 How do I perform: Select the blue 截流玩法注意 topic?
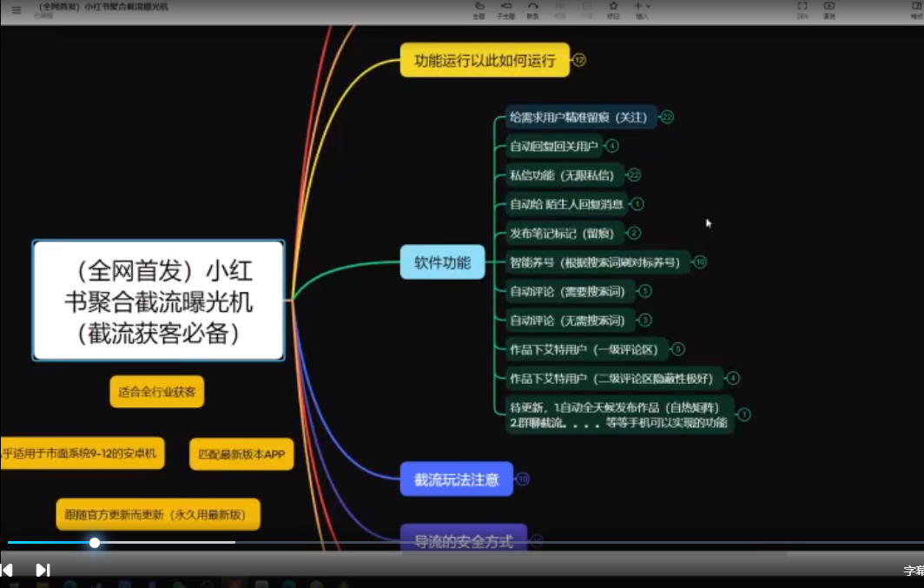(457, 479)
